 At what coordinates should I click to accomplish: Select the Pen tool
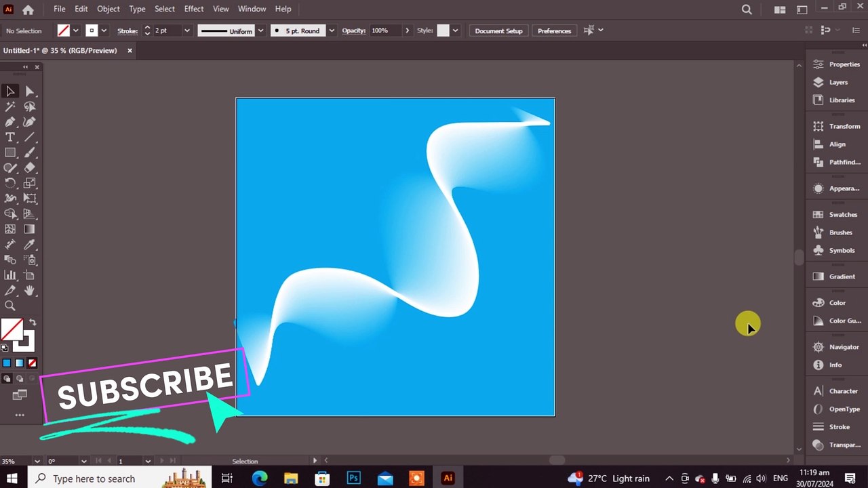tap(10, 122)
